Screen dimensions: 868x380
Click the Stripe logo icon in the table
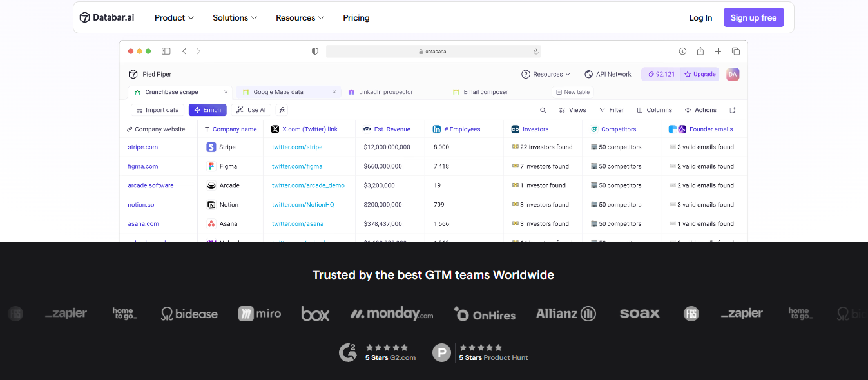tap(211, 147)
